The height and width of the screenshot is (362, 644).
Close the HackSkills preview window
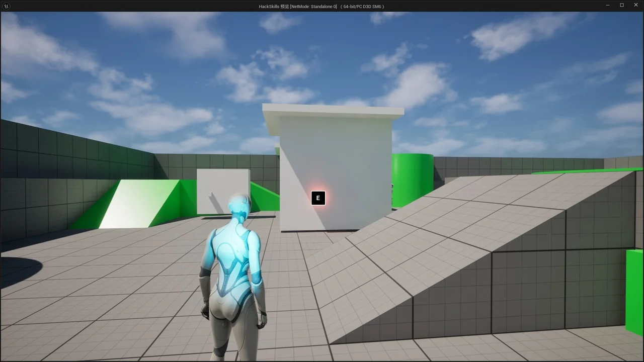(635, 6)
